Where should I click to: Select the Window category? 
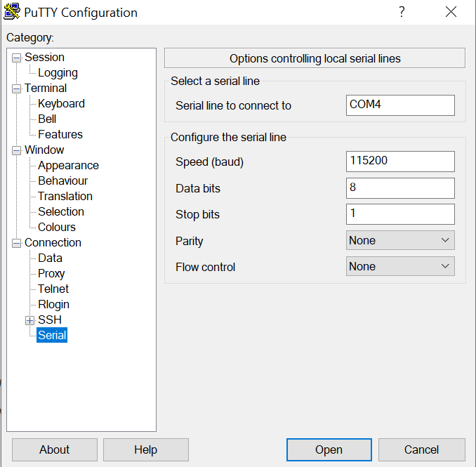pos(44,150)
